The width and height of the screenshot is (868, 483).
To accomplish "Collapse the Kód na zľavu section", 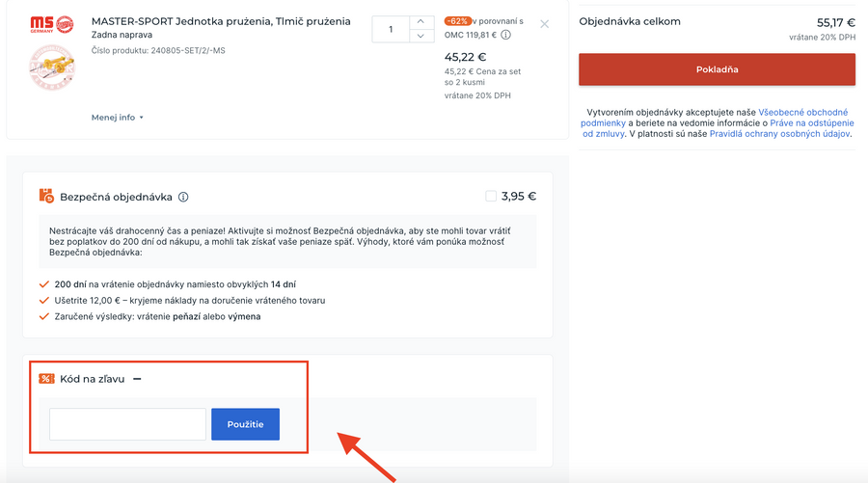I will pos(137,379).
